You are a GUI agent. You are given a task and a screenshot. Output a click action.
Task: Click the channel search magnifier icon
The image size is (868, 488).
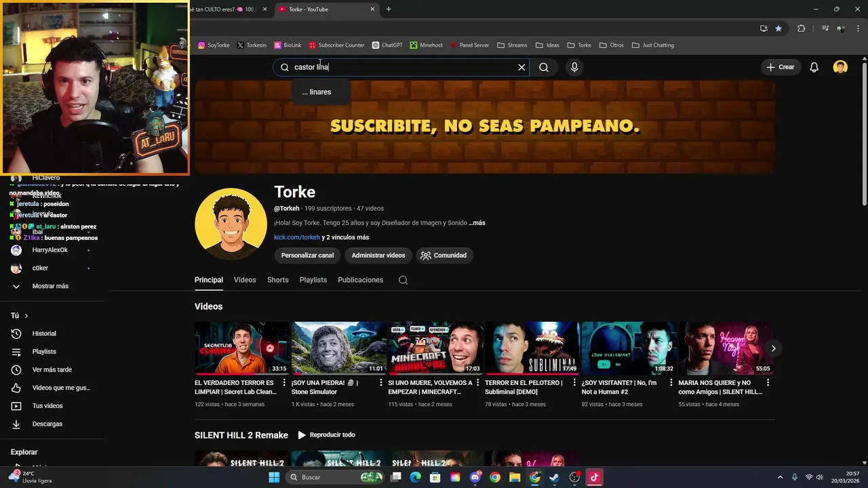pos(403,280)
